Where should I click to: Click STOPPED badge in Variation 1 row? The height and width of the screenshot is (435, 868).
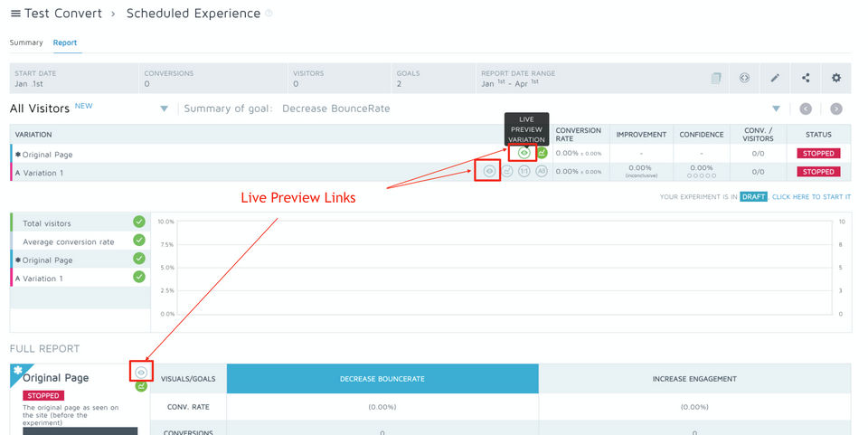point(818,172)
